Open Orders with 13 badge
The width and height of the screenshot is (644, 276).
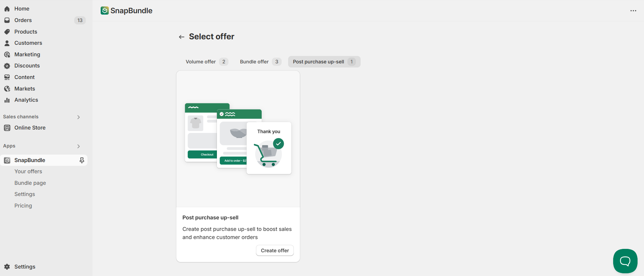(44, 20)
